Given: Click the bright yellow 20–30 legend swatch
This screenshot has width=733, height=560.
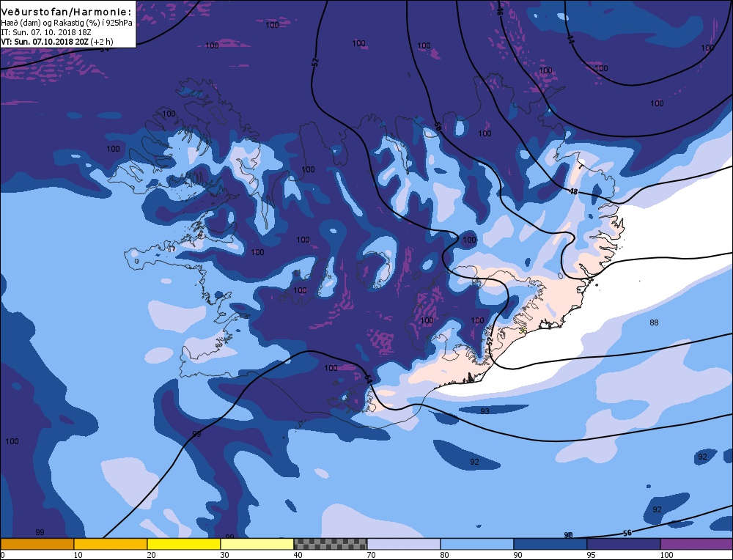Looking at the screenshot, I should click(184, 544).
